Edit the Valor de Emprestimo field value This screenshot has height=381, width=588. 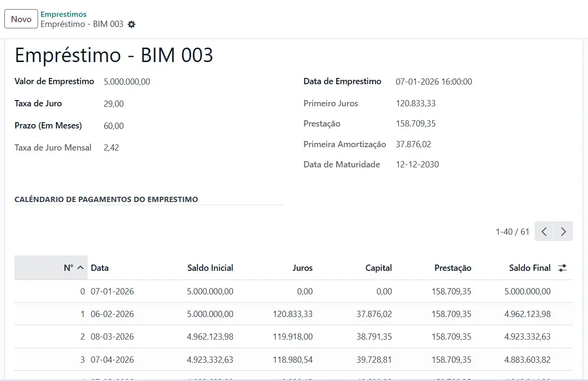click(127, 82)
